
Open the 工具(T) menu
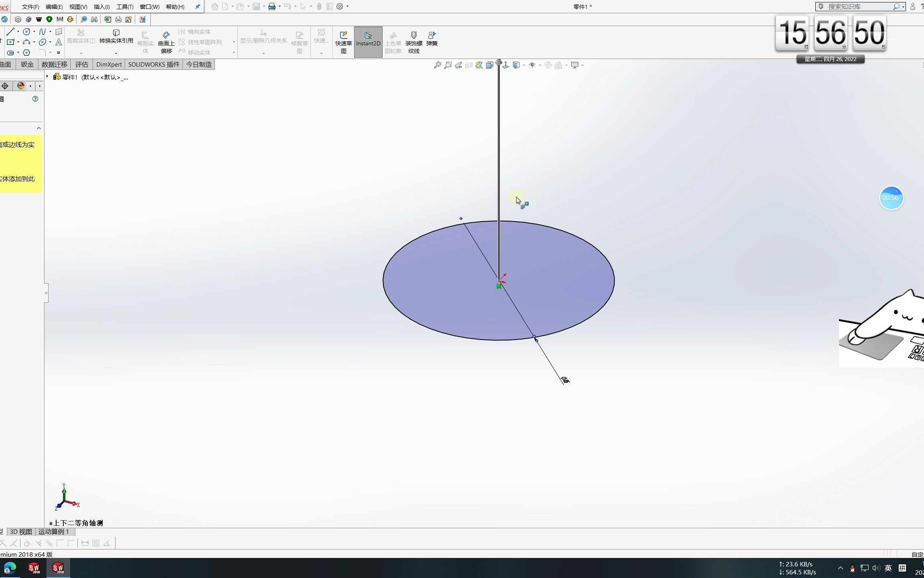point(125,7)
